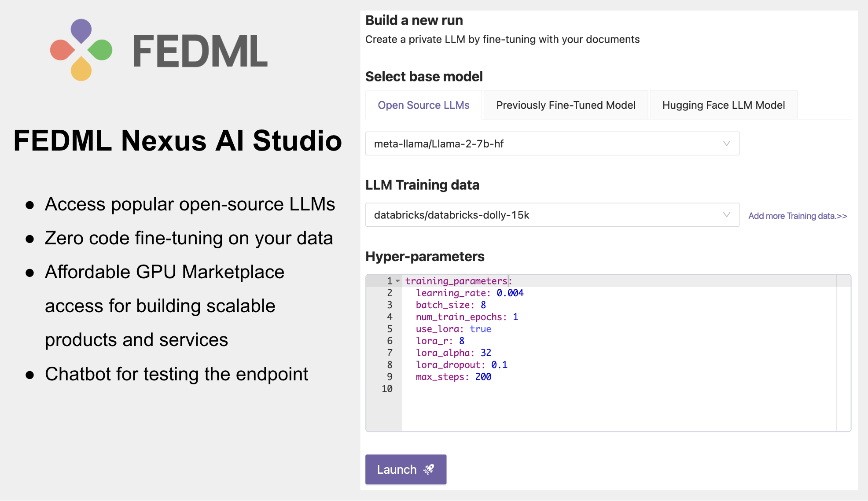
Task: Click the learning_rate value 0.004
Action: [510, 293]
